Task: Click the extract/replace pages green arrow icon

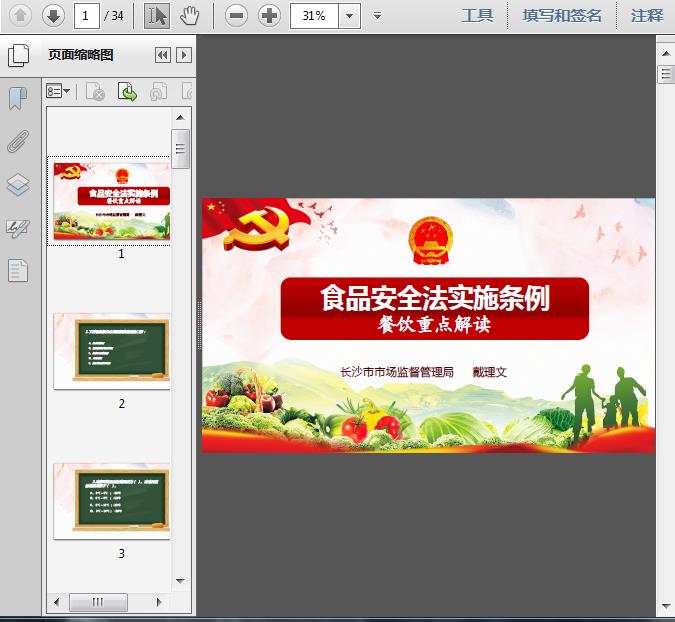Action: (127, 91)
